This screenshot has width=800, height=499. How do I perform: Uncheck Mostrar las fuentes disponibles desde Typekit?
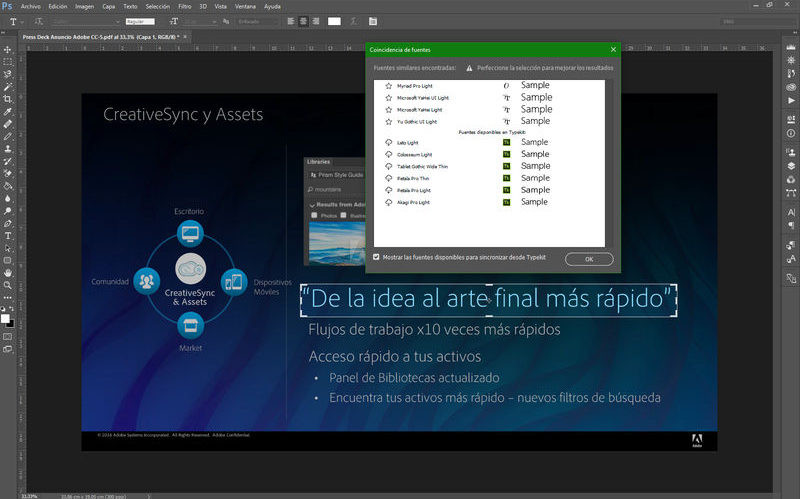point(377,257)
